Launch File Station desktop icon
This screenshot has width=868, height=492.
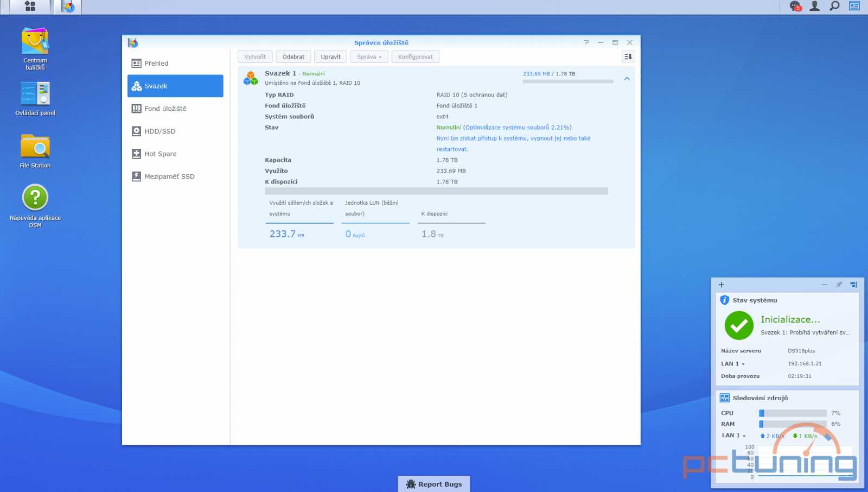click(x=35, y=151)
